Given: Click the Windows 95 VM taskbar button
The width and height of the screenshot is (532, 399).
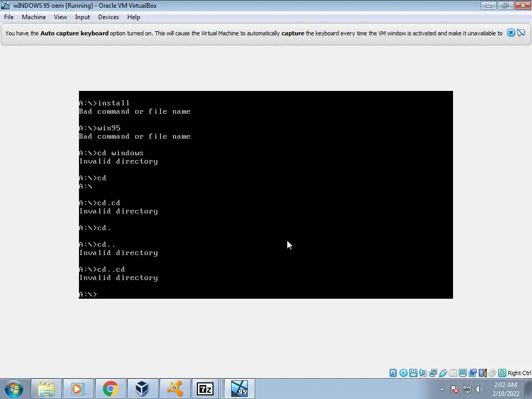Looking at the screenshot, I should [x=240, y=389].
